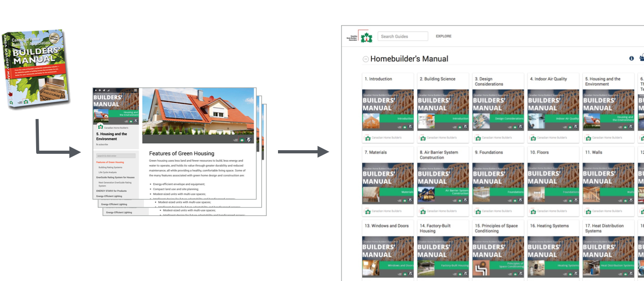Viewport: 644px width, 281px height.
Task: Click the Air Barrier System cover thumbnail
Action: [443, 184]
